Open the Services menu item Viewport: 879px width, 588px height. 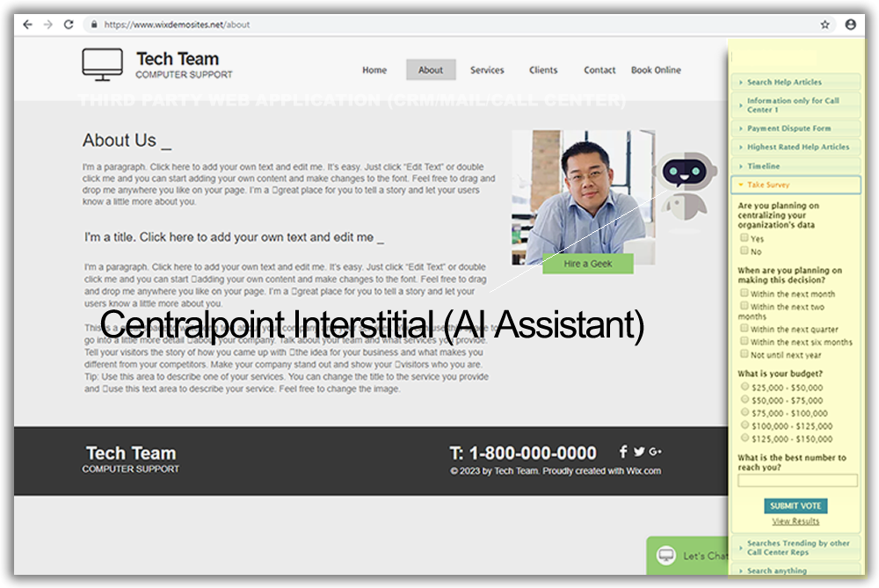tap(487, 70)
